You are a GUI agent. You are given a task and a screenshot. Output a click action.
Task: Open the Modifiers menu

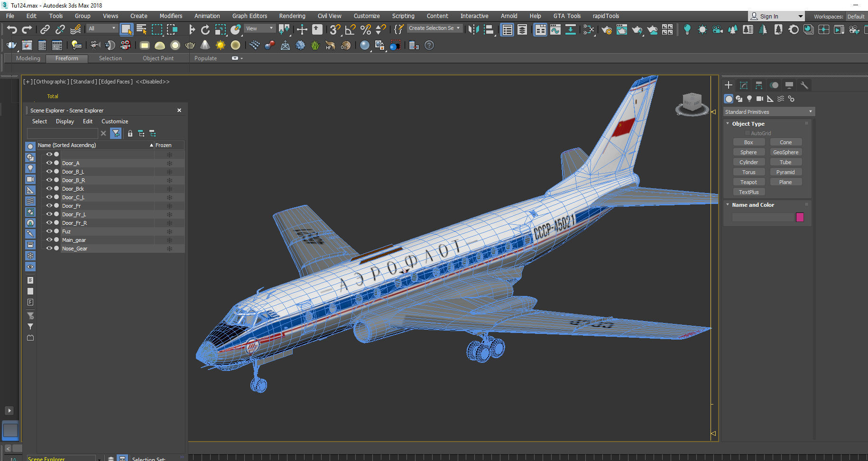pyautogui.click(x=171, y=16)
